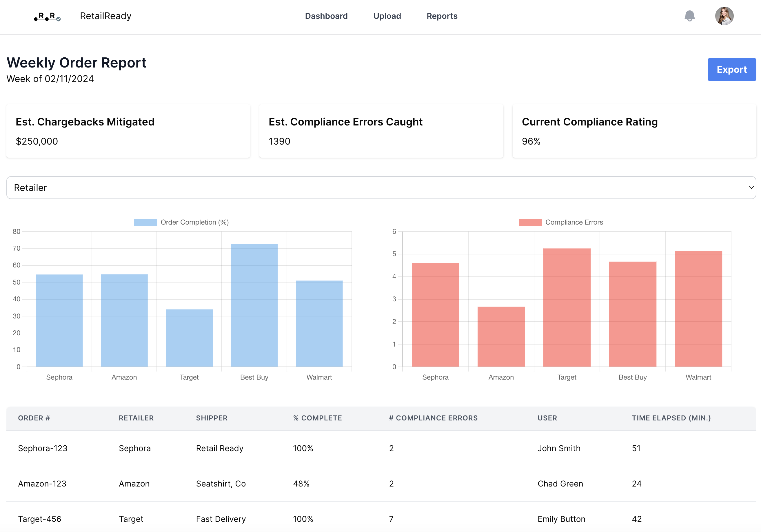
Task: Click the Best Buy order completion bar
Action: point(254,305)
